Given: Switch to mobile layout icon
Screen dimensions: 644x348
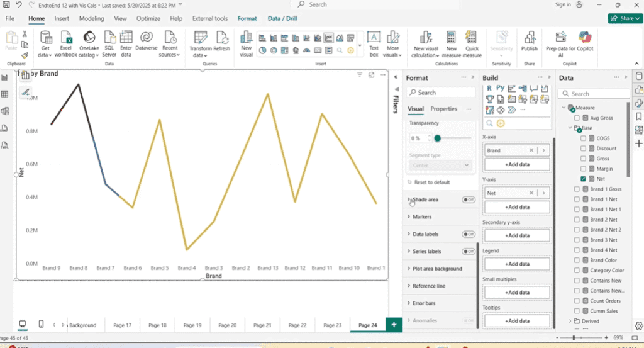Looking at the screenshot, I should pos(41,324).
